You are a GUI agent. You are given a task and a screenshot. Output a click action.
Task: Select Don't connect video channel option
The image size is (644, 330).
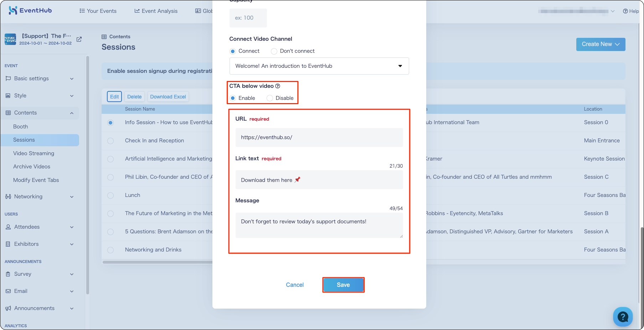(274, 51)
